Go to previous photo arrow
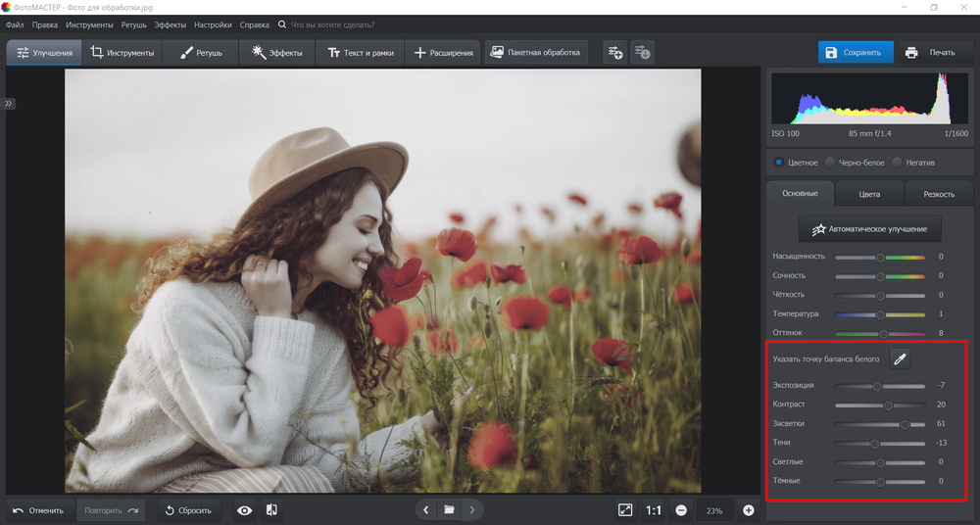Image resolution: width=980 pixels, height=525 pixels. click(425, 510)
